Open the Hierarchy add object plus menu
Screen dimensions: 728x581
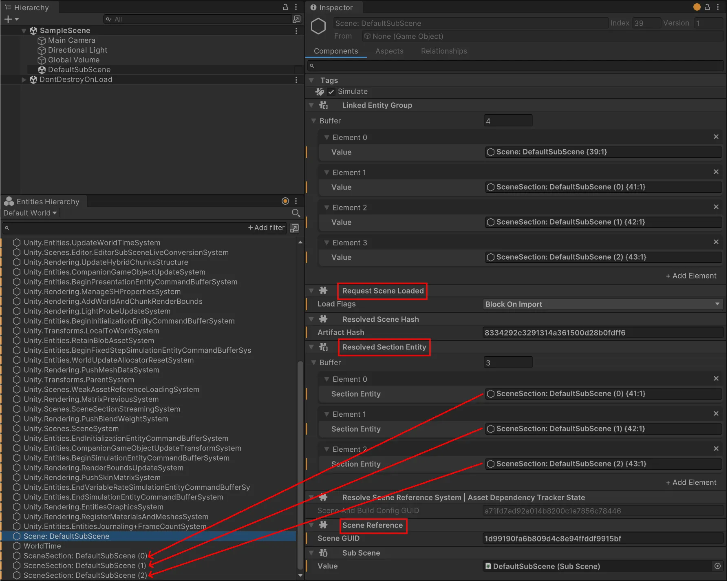pos(11,19)
